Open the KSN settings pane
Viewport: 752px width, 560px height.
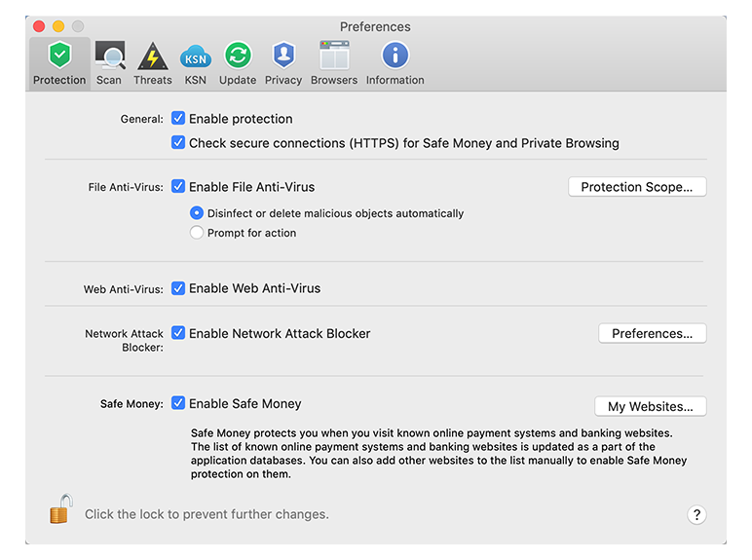196,63
